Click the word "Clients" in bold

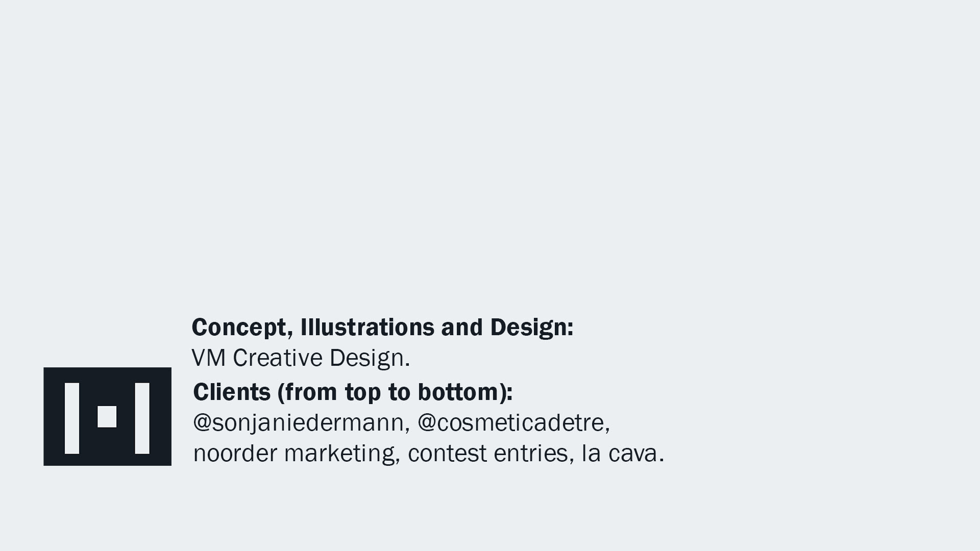point(232,392)
